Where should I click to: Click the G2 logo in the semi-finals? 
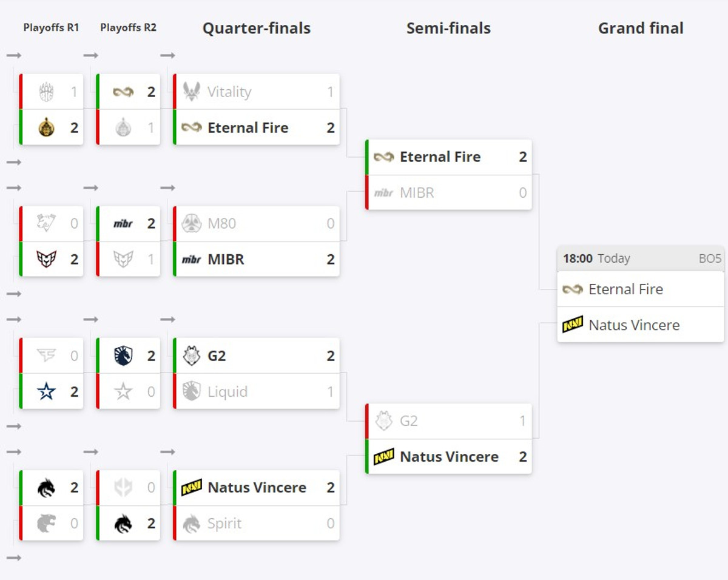click(x=384, y=421)
